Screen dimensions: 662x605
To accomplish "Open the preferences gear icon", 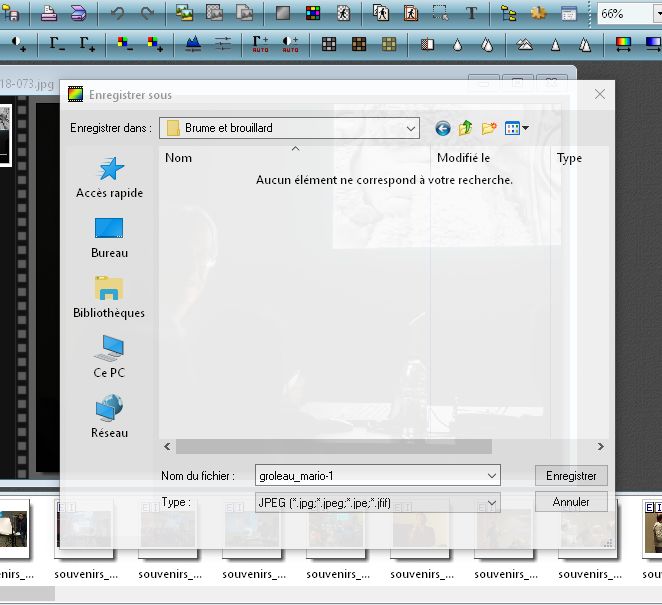I will (x=538, y=14).
